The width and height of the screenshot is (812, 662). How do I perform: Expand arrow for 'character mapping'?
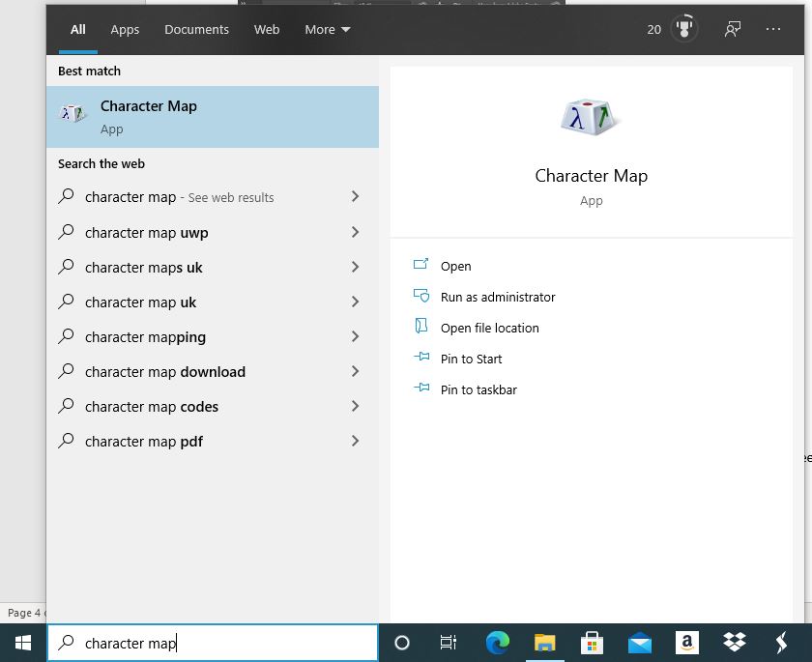[356, 337]
